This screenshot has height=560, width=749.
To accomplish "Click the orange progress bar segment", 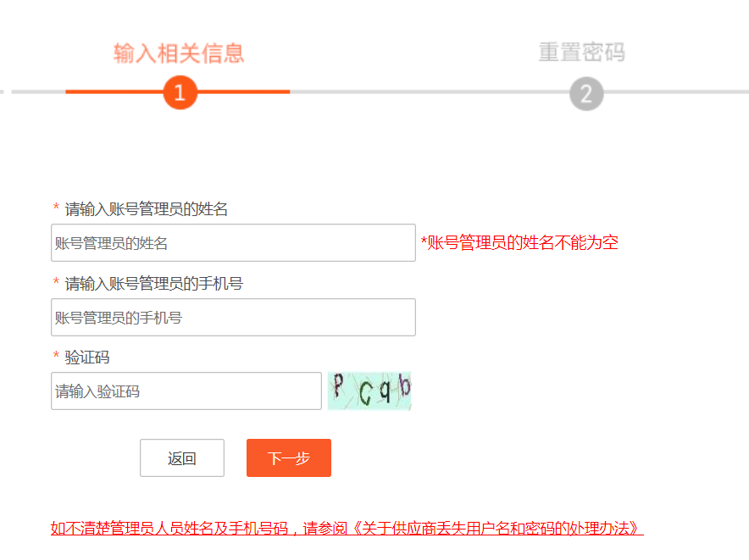I will pyautogui.click(x=178, y=91).
